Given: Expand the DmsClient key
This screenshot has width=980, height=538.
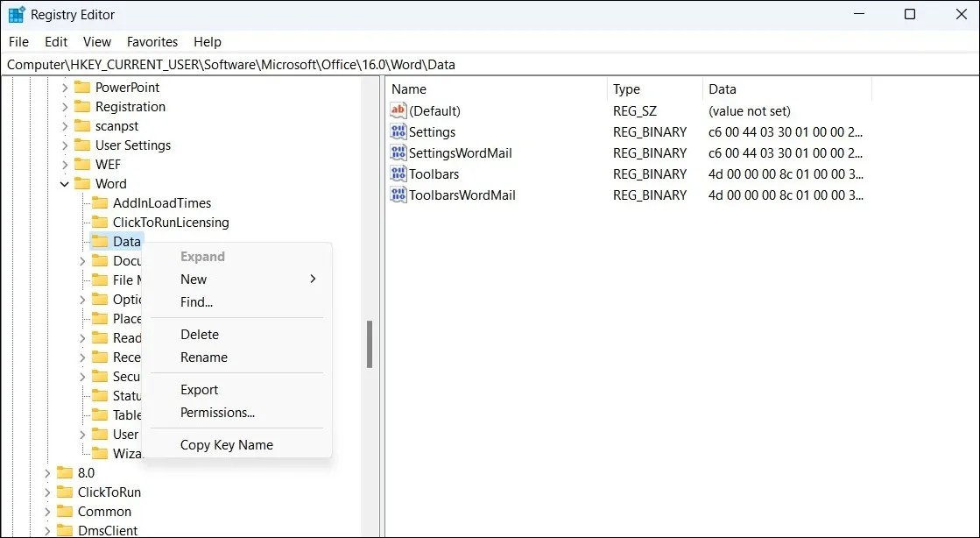Looking at the screenshot, I should point(47,531).
